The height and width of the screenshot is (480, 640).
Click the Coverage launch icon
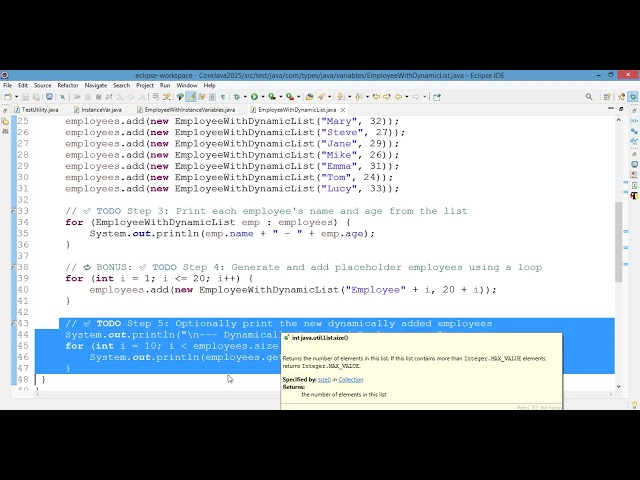272,97
